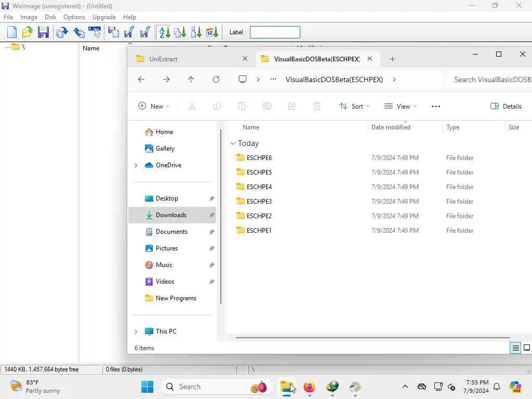Click the Select cursor icon in WinImage toolbar

(x=95, y=32)
